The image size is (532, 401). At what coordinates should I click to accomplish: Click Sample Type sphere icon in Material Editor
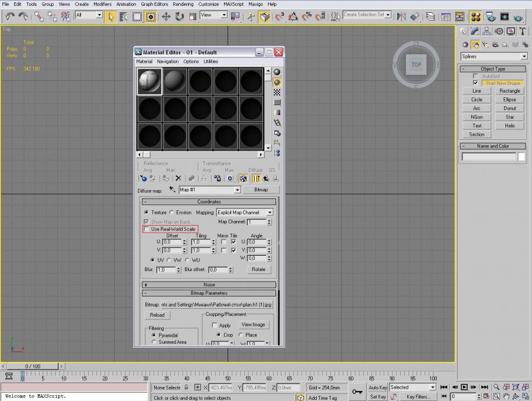[277, 72]
